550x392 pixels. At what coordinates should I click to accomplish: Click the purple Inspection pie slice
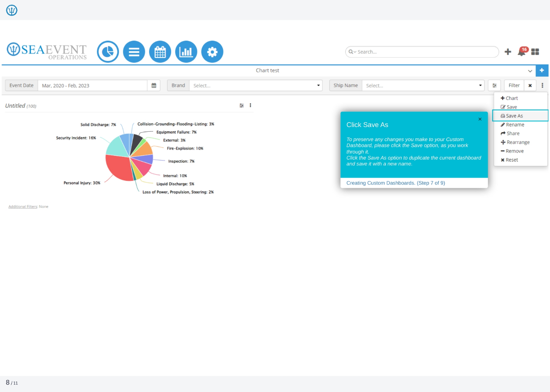pos(147,159)
